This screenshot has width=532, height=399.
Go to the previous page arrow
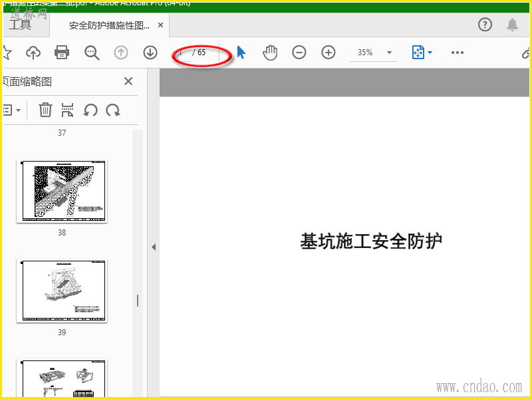(121, 53)
